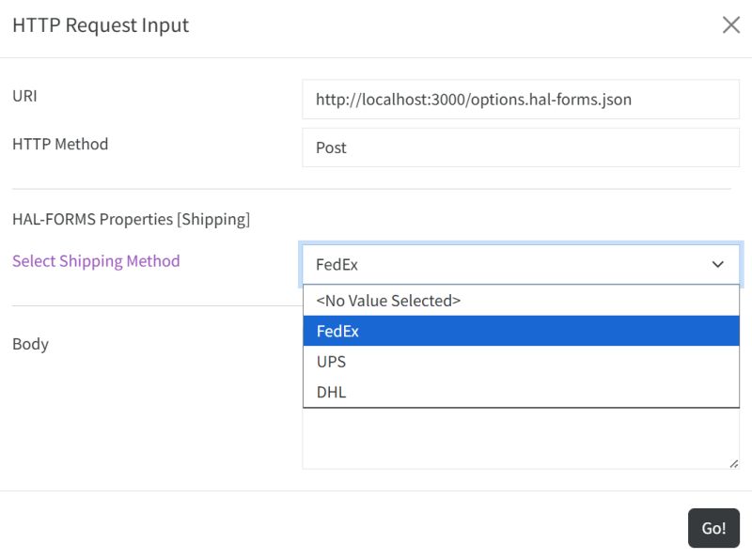Viewport: 752px width, 560px height.
Task: Select the highlighted FedEx list option
Action: pyautogui.click(x=521, y=331)
